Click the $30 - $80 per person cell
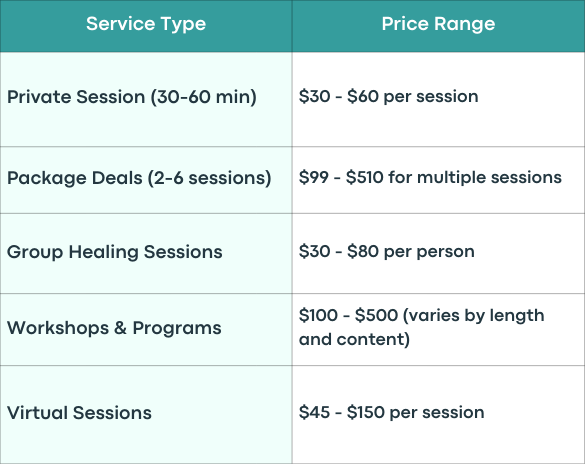Screen dimensions: 585x464 coord(438,253)
